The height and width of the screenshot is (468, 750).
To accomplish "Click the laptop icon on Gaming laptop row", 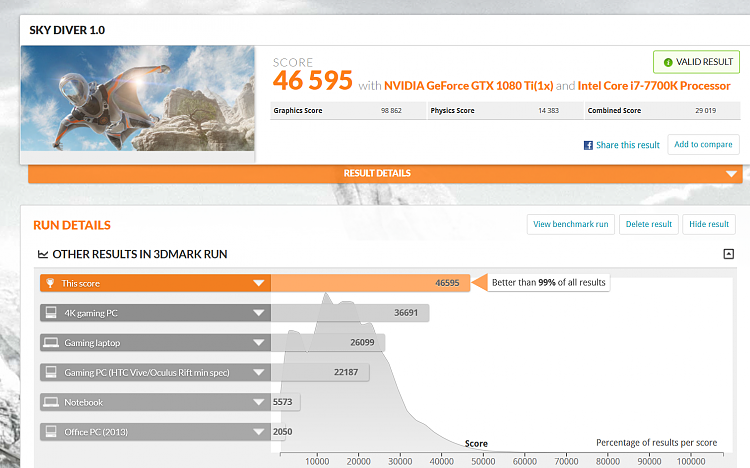I will [51, 342].
